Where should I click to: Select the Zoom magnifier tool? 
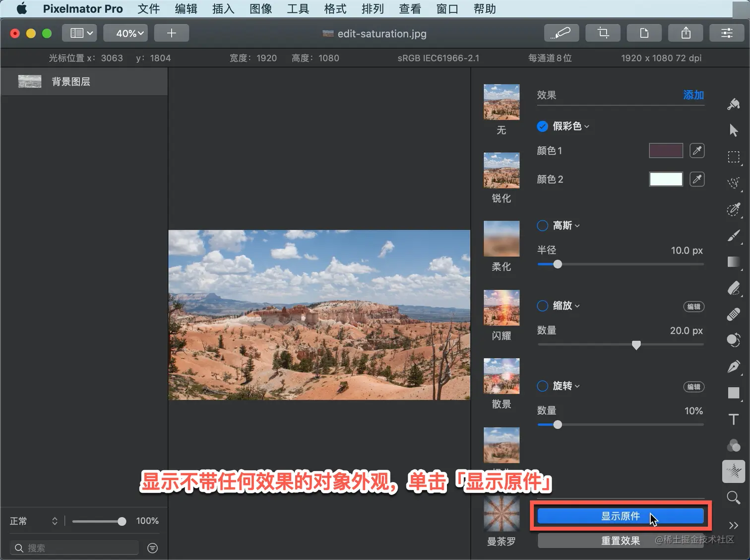(x=734, y=498)
